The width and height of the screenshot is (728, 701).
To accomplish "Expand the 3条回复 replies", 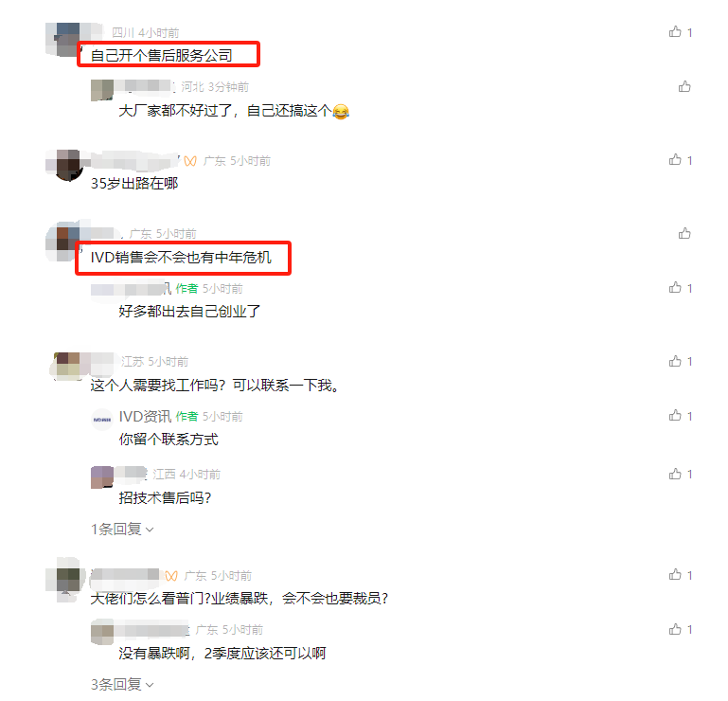I will coord(122,684).
